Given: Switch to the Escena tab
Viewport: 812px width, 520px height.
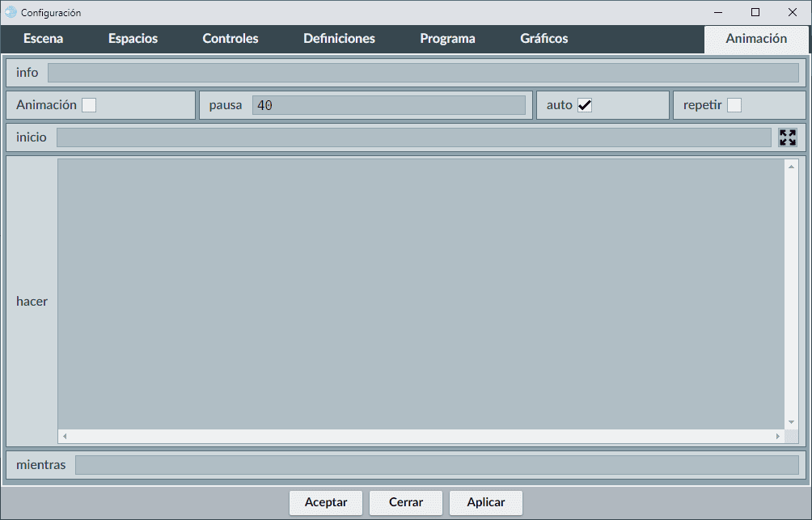Looking at the screenshot, I should pos(43,39).
